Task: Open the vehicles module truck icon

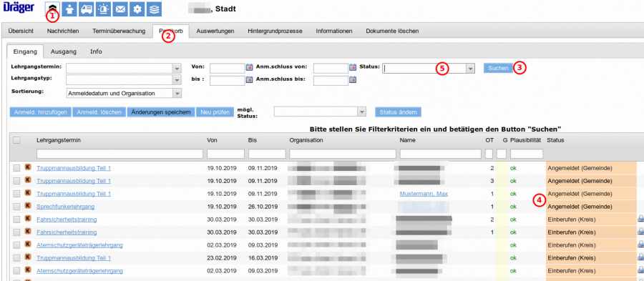Action: 87,9
